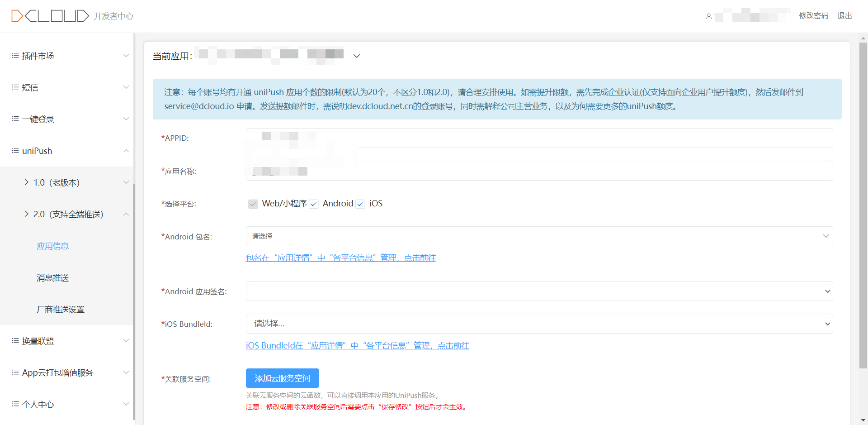Click the arrow icon before 2.0 (支持全端推送)
The height and width of the screenshot is (425, 868).
point(26,214)
